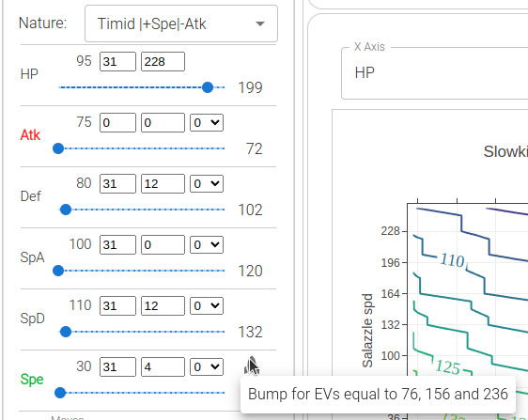Focus the SpD IV field

click(x=117, y=305)
